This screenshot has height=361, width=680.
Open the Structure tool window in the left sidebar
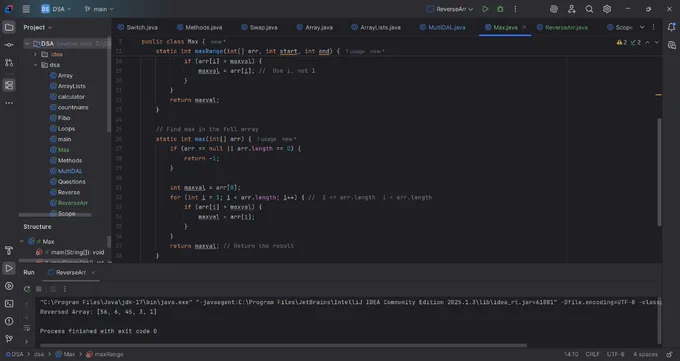(9, 85)
